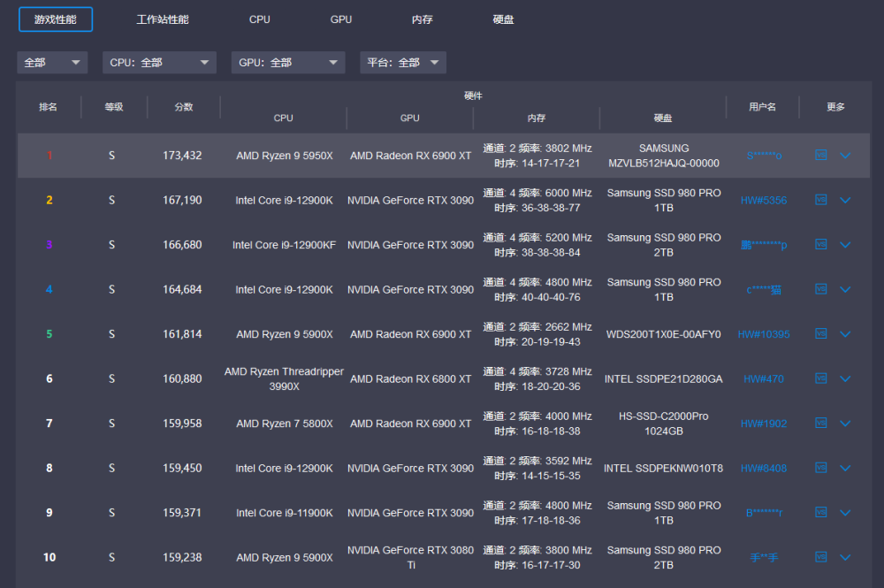Screen dimensions: 884x588
Task: Expand details chevron for rank 9 row
Action: [x=845, y=513]
